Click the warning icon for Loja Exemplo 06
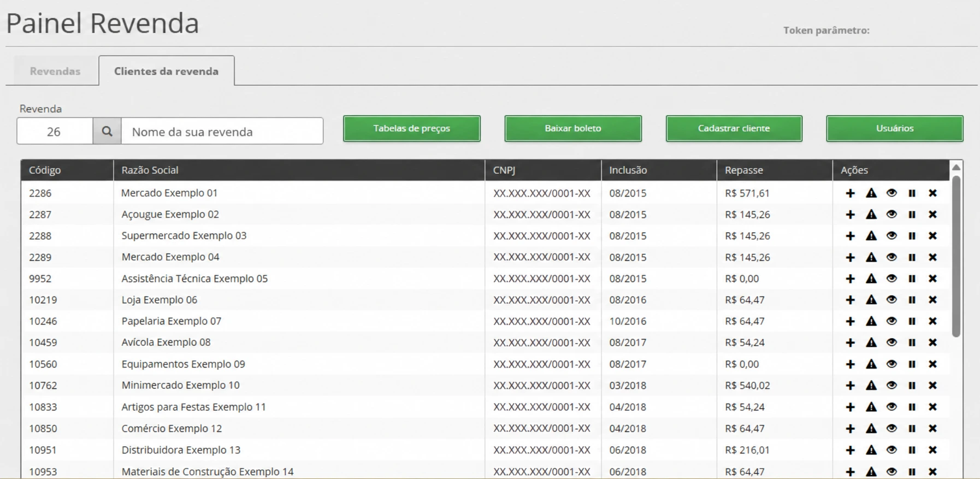This screenshot has width=980, height=479. tap(871, 300)
